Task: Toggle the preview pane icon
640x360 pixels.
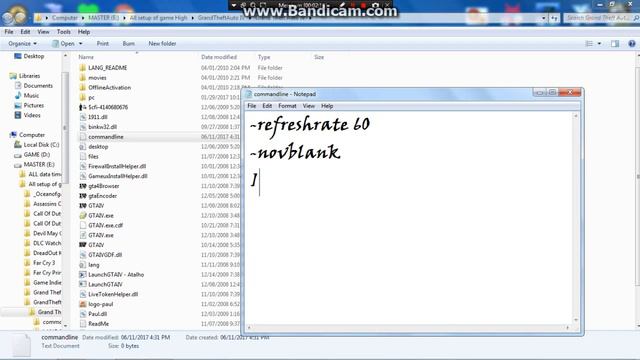Action: tap(615, 43)
